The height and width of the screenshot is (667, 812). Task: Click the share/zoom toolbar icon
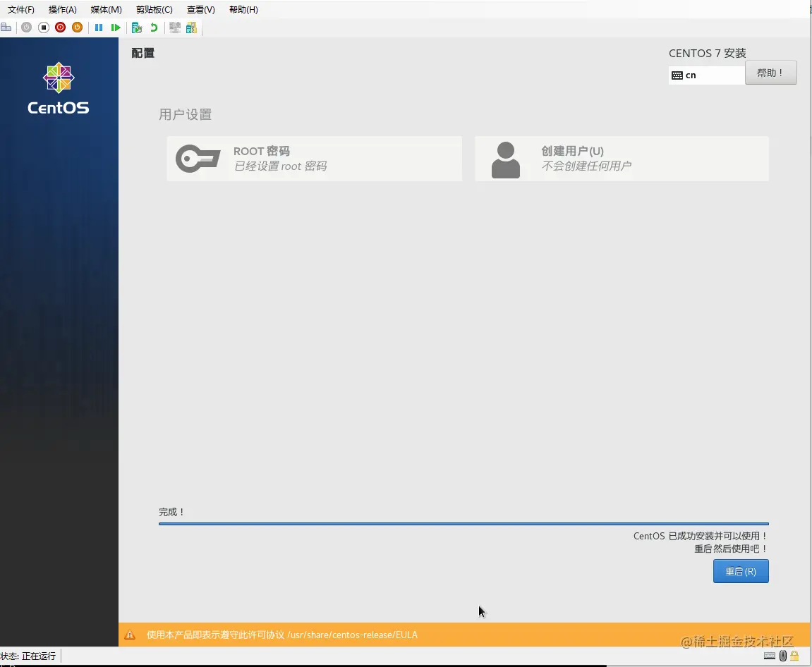click(x=192, y=27)
